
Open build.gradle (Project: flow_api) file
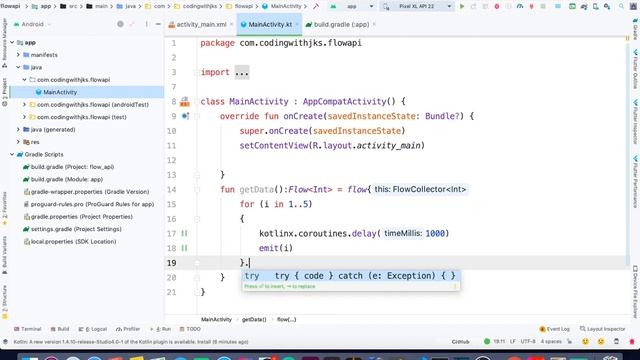pos(69,167)
